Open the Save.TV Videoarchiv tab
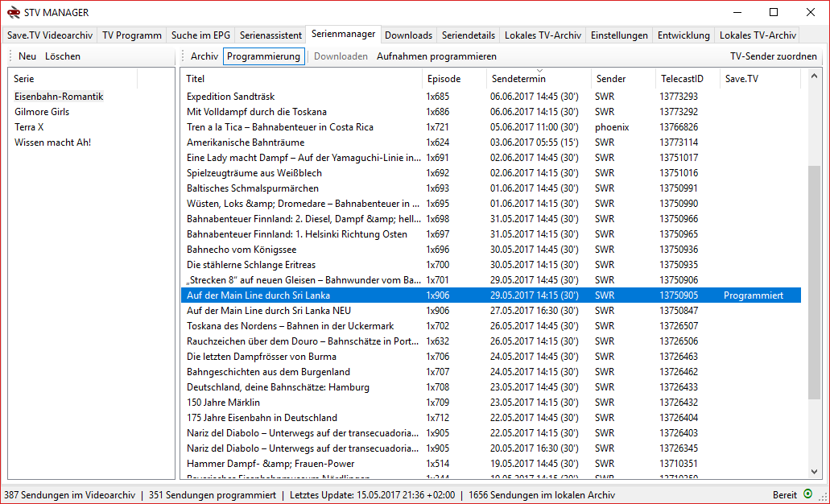 pos(50,35)
